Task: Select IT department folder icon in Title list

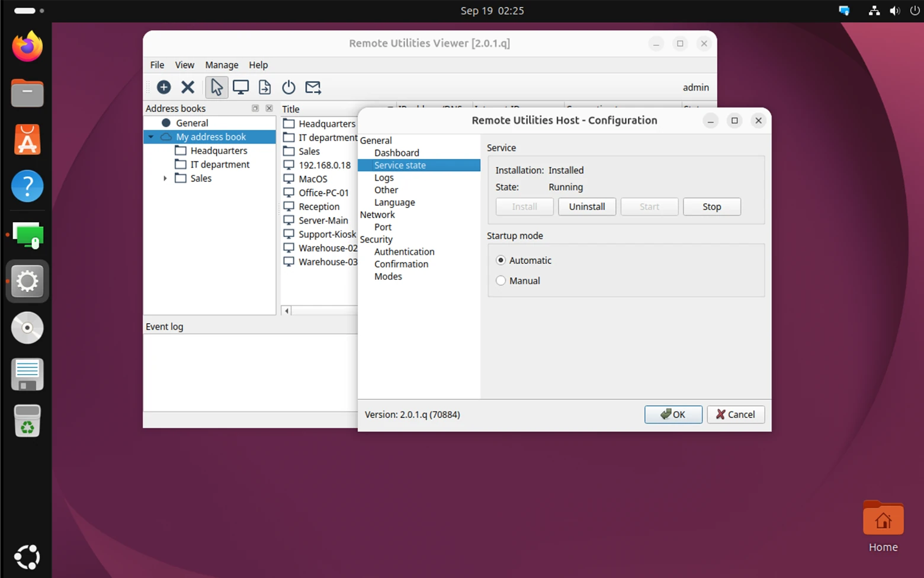Action: coord(288,137)
